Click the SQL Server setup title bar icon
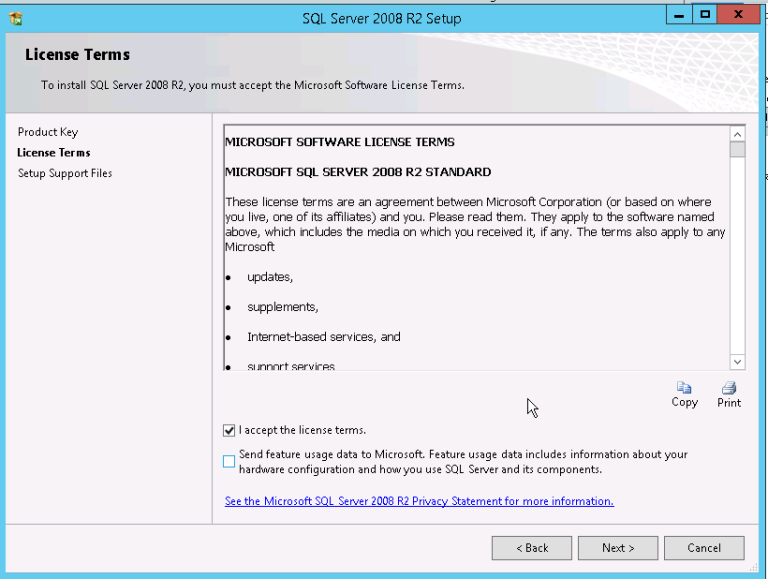Image resolution: width=768 pixels, height=579 pixels. pyautogui.click(x=16, y=19)
